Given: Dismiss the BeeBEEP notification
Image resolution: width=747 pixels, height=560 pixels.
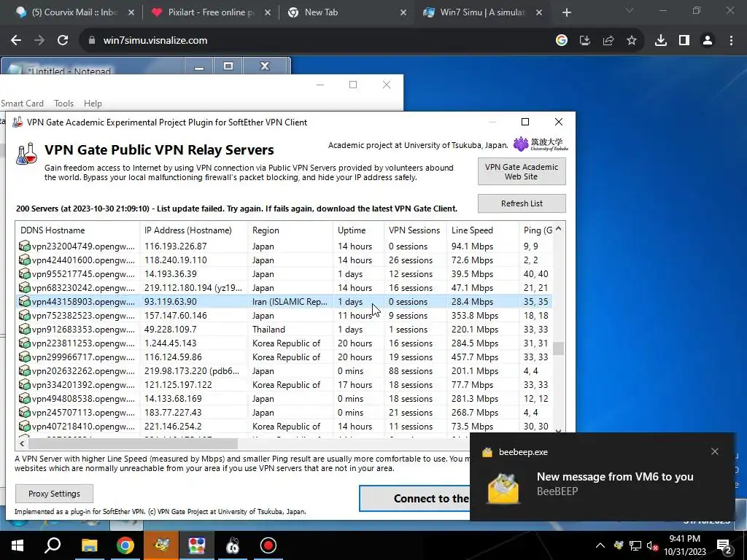Looking at the screenshot, I should coord(715,451).
